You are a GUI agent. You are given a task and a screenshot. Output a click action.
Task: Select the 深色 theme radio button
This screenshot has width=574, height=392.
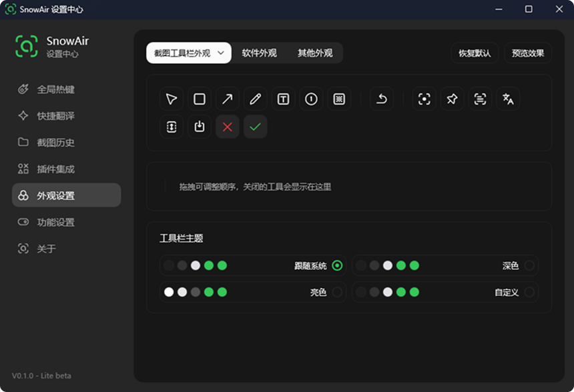click(529, 265)
